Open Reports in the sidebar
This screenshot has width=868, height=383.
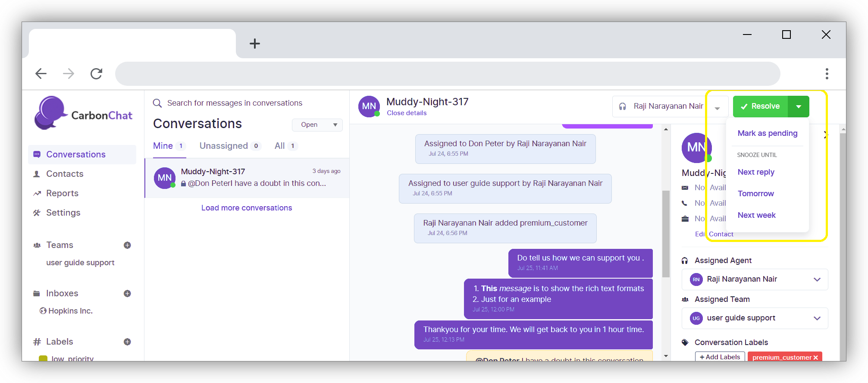[62, 193]
